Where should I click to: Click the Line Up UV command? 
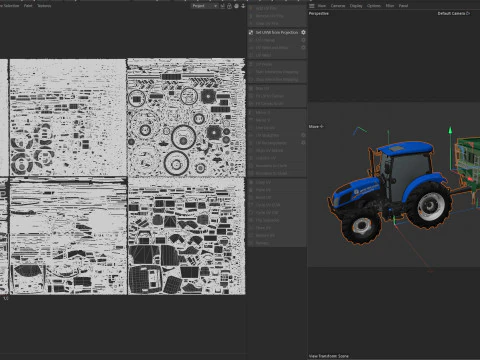click(265, 128)
